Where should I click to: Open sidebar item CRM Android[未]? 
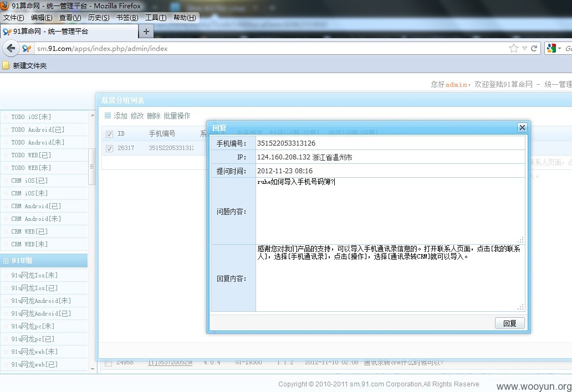[36, 219]
